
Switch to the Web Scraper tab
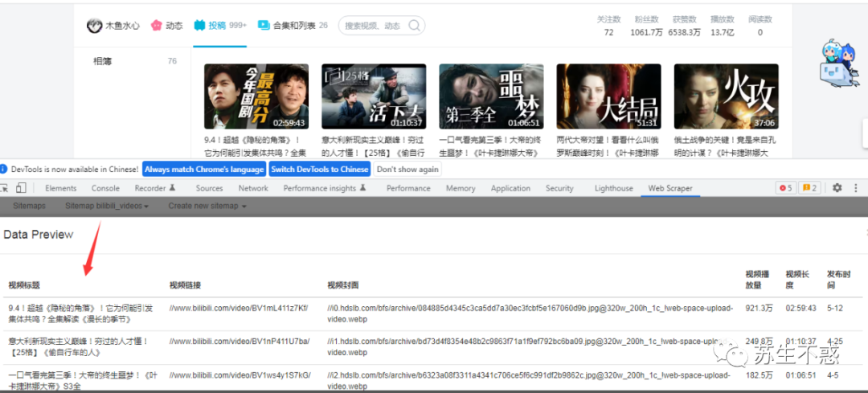coord(670,188)
